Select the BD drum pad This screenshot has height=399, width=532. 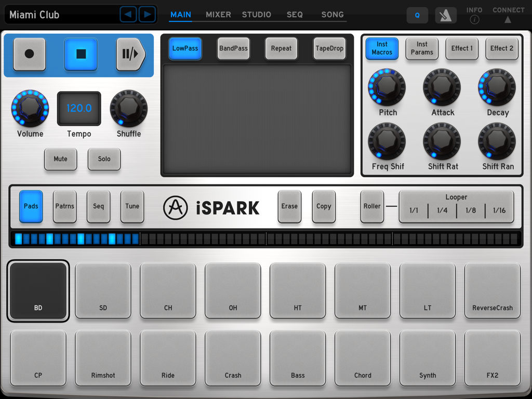click(x=38, y=291)
